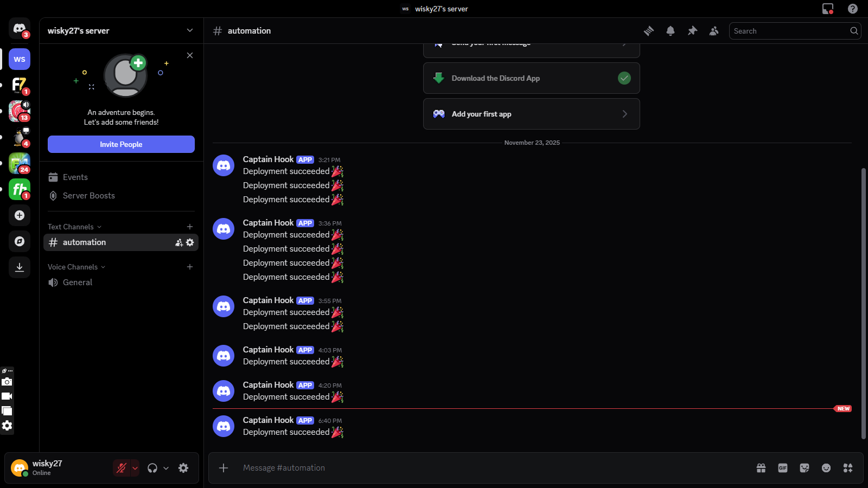Viewport: 868px width, 488px height.
Task: Expand wisky27's server dropdown menu
Action: 189,30
